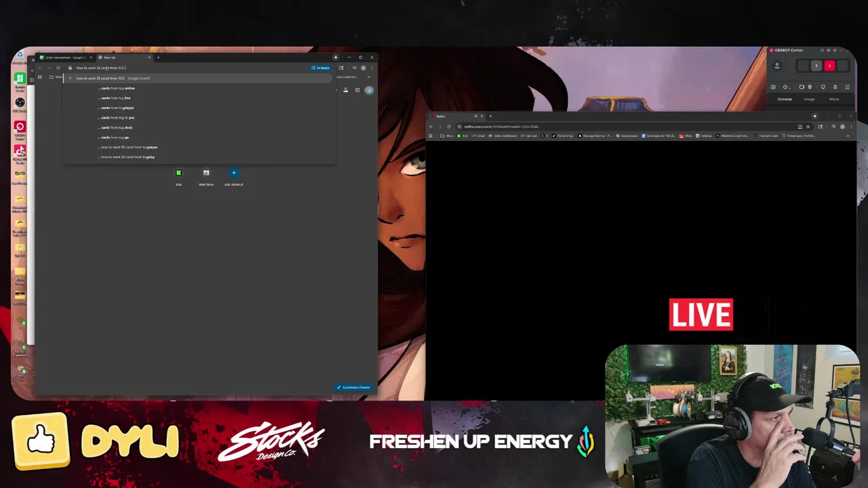The height and width of the screenshot is (488, 868).
Task: Open the Kick bookmark in bookmarks bar
Action: pos(462,136)
